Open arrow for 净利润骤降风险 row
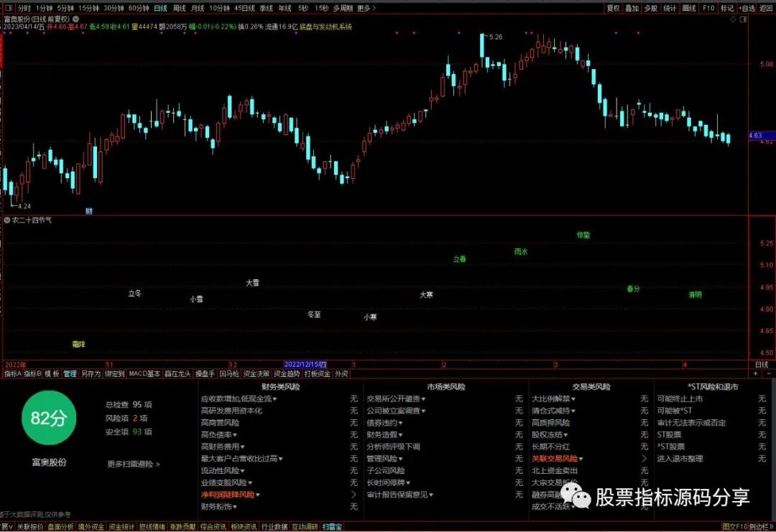The image size is (776, 532). [x=354, y=495]
